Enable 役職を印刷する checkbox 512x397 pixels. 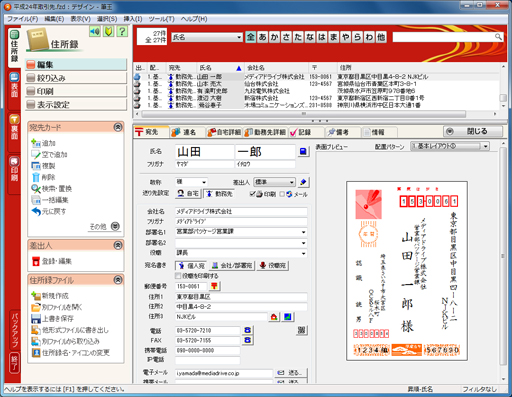pyautogui.click(x=178, y=276)
